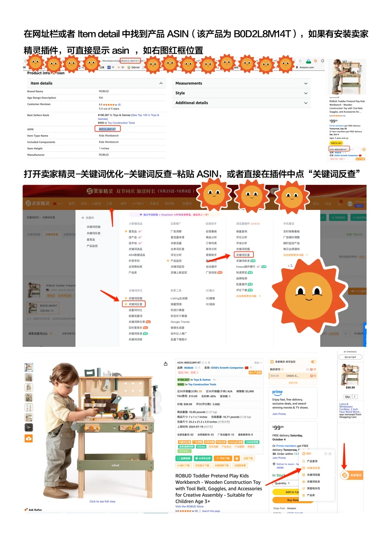This screenshot has width=392, height=555.
Task: Select the highlighted ASIN B0D2L8M14T value
Action: 107,129
